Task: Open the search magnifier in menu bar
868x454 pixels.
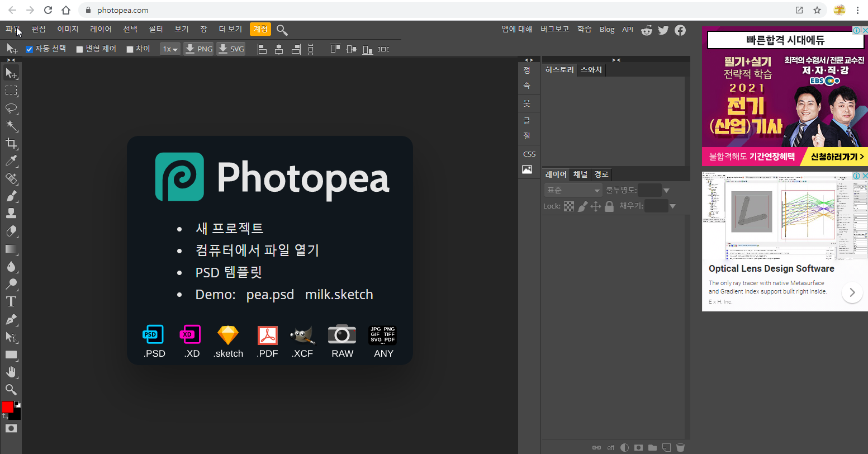Action: point(282,30)
